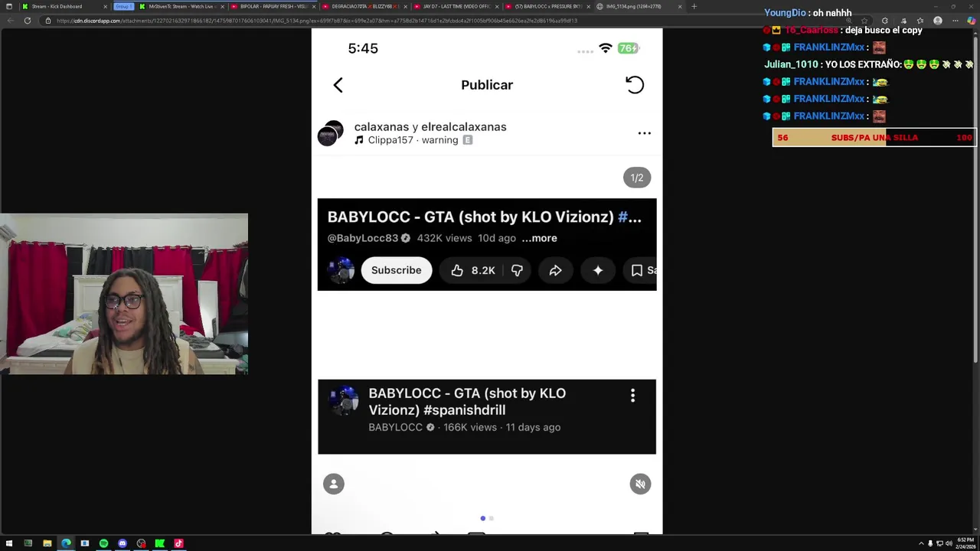
Task: Open Spotify from taskbar
Action: click(x=103, y=543)
